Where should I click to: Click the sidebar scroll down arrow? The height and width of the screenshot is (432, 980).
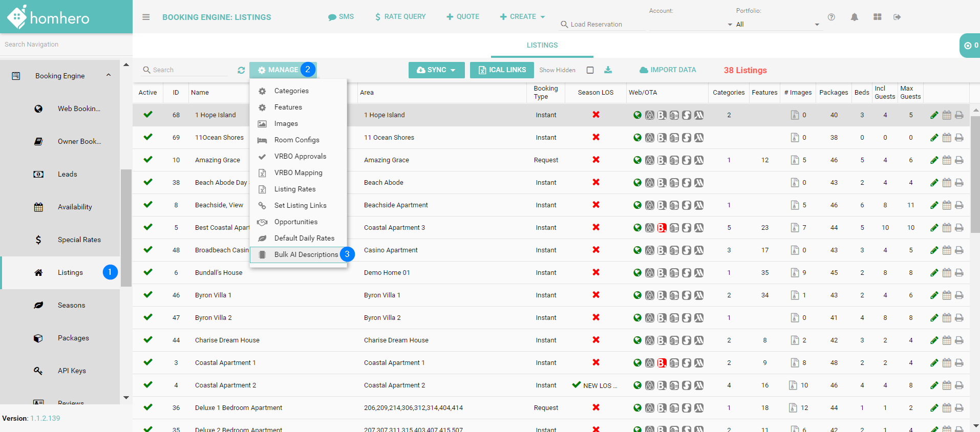(126, 398)
